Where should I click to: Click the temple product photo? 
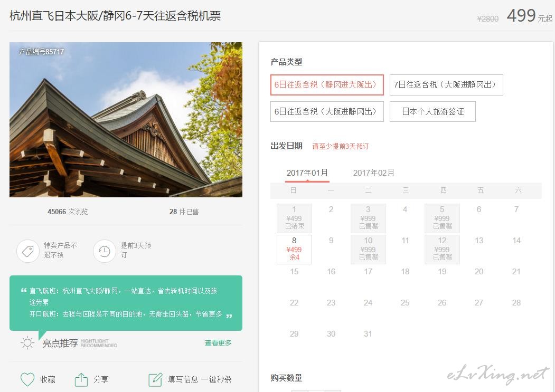pos(126,120)
